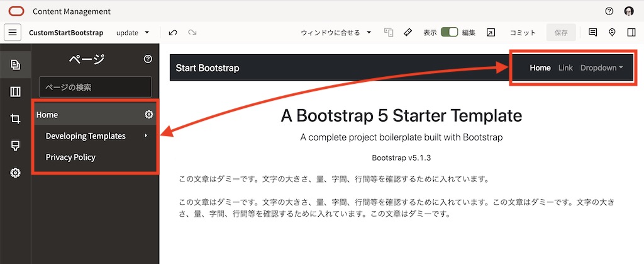Open the site settings gear in sidebar
This screenshot has height=264, width=644.
coord(16,173)
